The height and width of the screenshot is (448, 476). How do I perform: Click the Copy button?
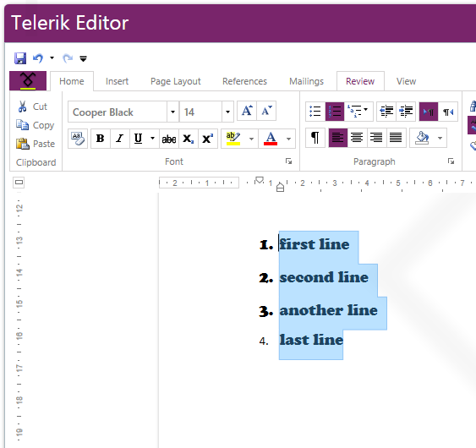(36, 125)
